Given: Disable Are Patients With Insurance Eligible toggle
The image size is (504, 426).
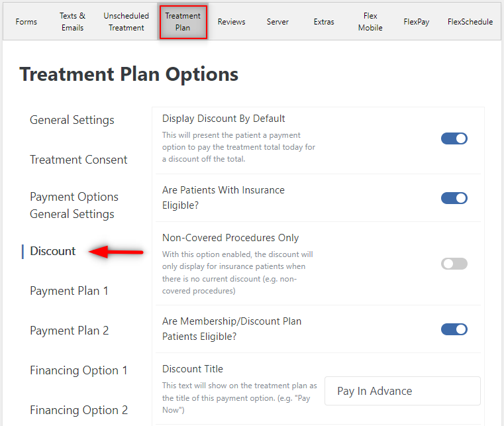Looking at the screenshot, I should (454, 198).
